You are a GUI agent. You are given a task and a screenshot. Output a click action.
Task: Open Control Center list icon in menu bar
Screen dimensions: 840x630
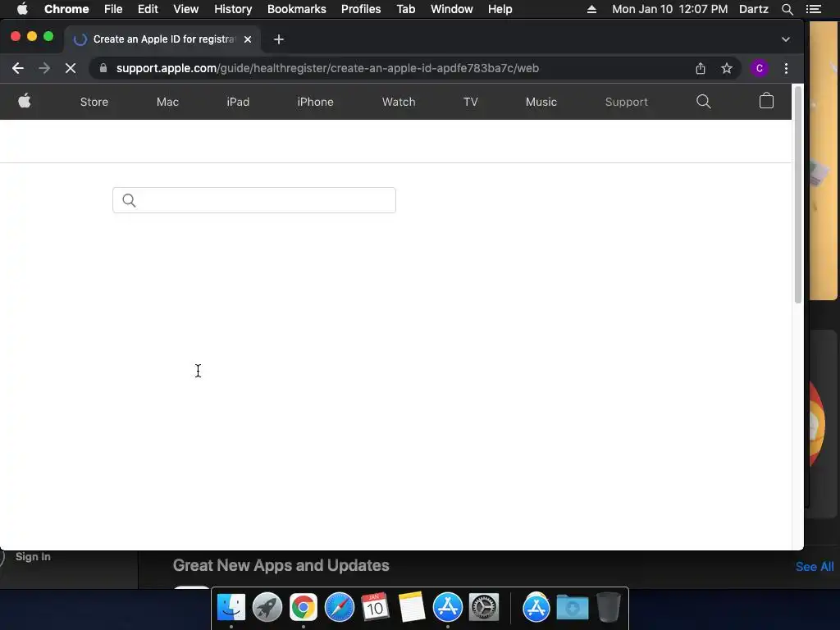(813, 9)
